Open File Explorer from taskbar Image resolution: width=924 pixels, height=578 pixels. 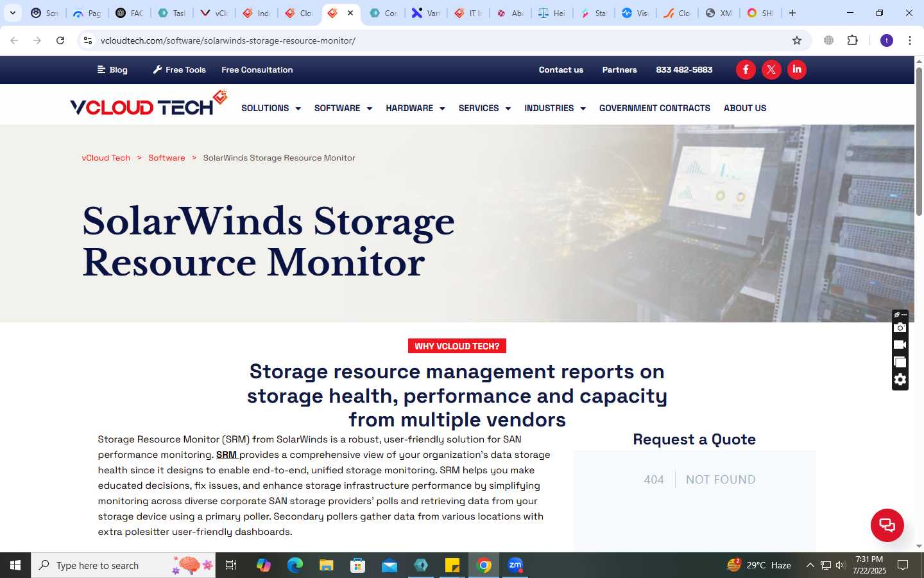tap(327, 565)
